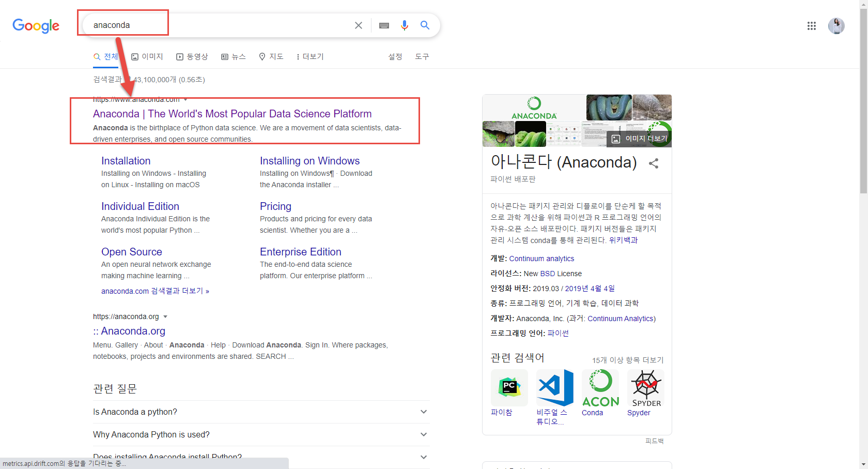868x469 pixels.
Task: Share the Anaconda knowledge panel
Action: point(654,163)
